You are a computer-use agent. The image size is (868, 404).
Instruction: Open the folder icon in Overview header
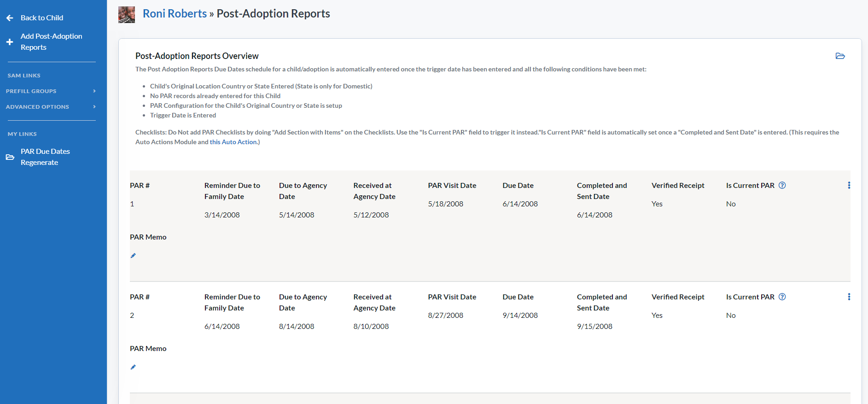click(x=840, y=56)
